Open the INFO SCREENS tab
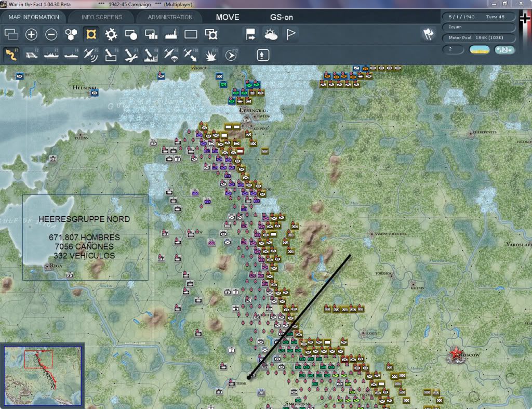Image resolution: width=532 pixels, height=409 pixels. (x=101, y=17)
